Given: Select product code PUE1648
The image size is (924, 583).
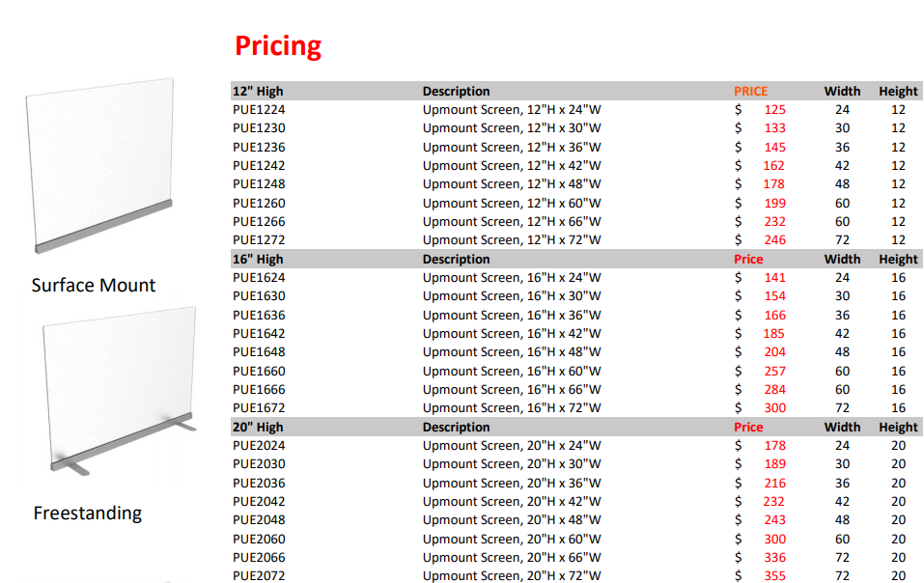Looking at the screenshot, I should 259,351.
